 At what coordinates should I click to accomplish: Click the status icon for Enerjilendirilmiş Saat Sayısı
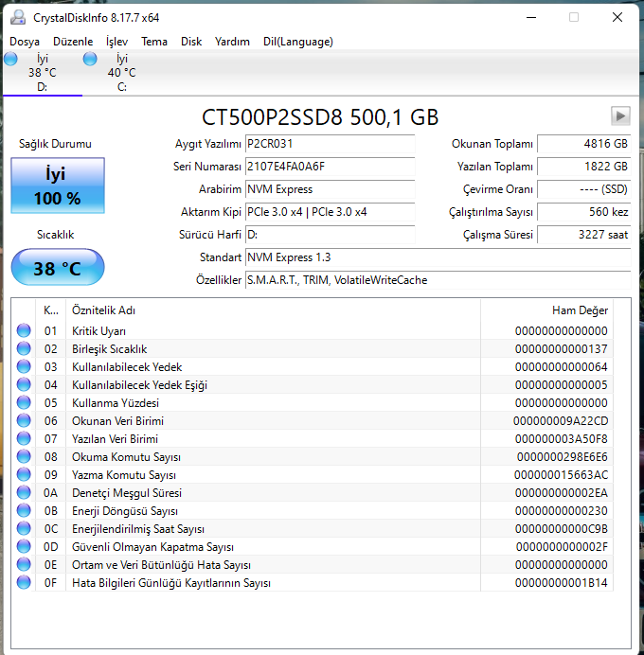24,528
